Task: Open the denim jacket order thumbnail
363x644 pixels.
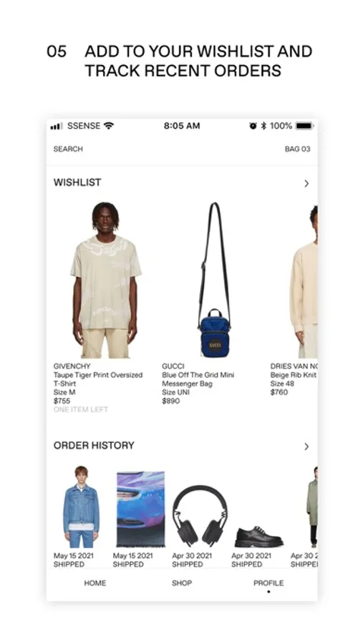Action: tap(81, 507)
